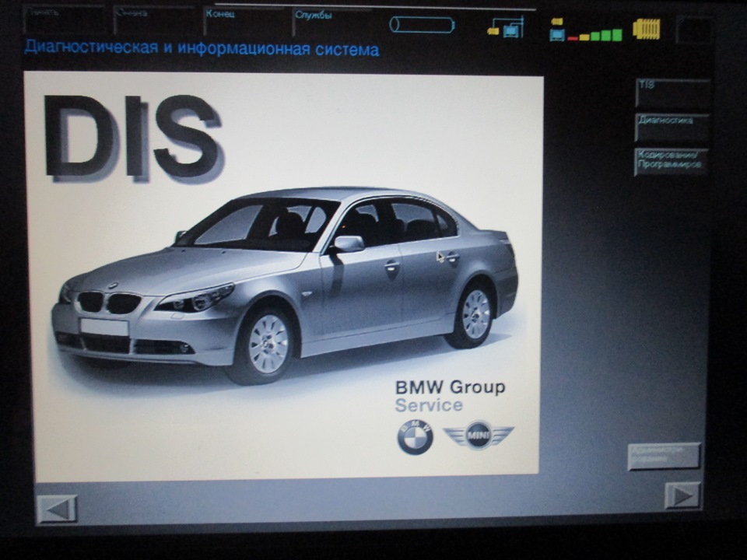Open the Диагностика section
This screenshot has width=747, height=560.
coord(672,128)
